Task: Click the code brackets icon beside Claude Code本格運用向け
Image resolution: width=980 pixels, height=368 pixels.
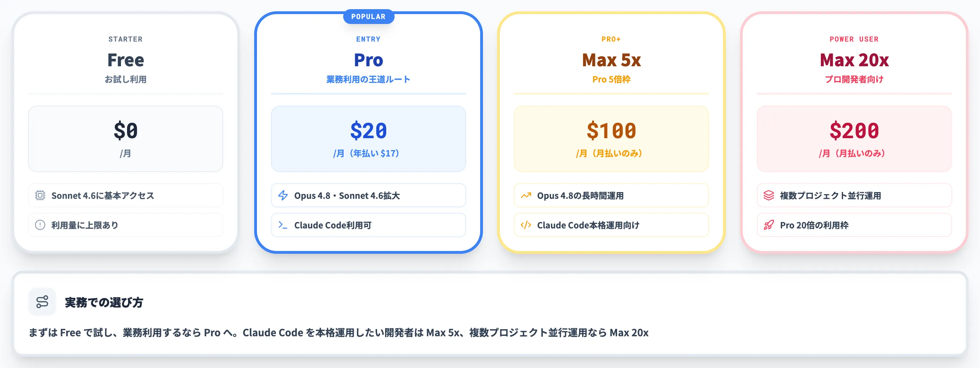Action: click(526, 225)
